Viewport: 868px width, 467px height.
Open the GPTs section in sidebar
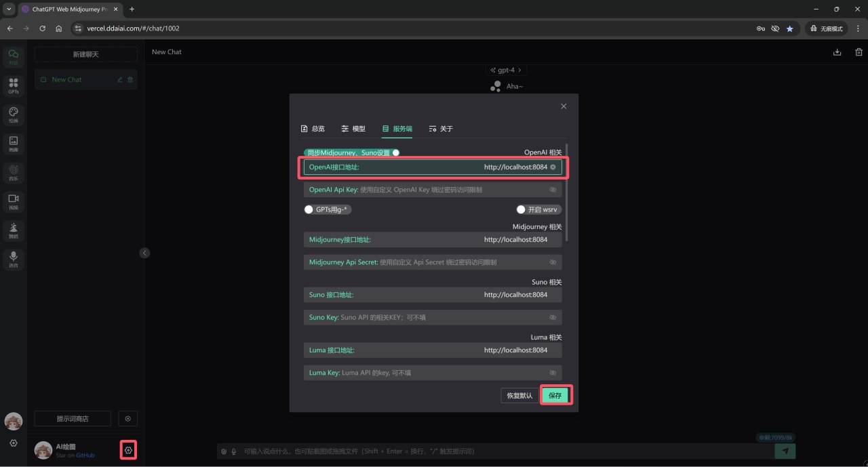(x=14, y=85)
